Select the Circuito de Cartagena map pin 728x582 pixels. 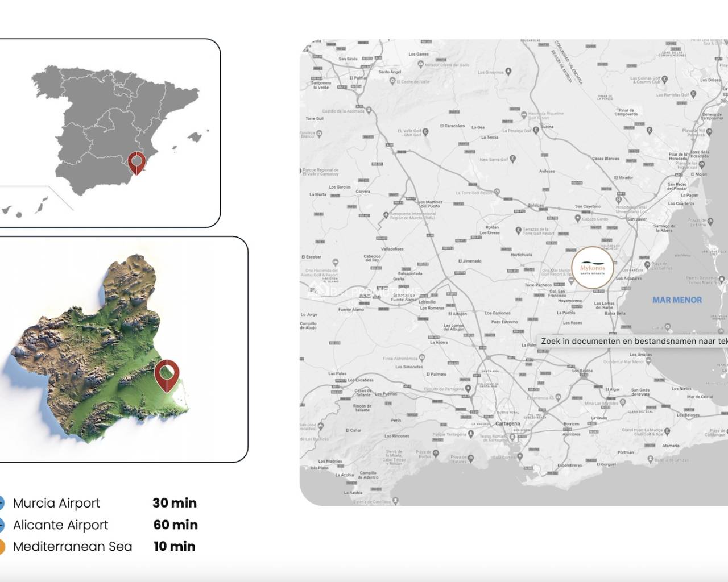click(x=467, y=389)
